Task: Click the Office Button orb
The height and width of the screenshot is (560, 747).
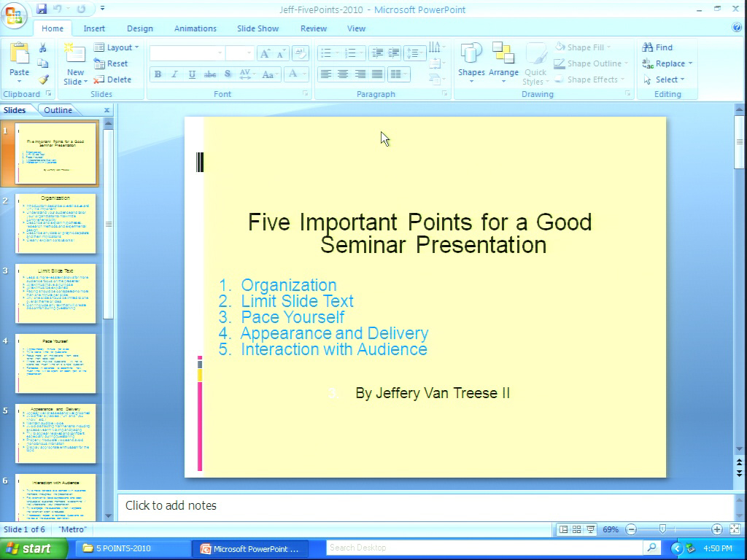Action: click(x=14, y=15)
